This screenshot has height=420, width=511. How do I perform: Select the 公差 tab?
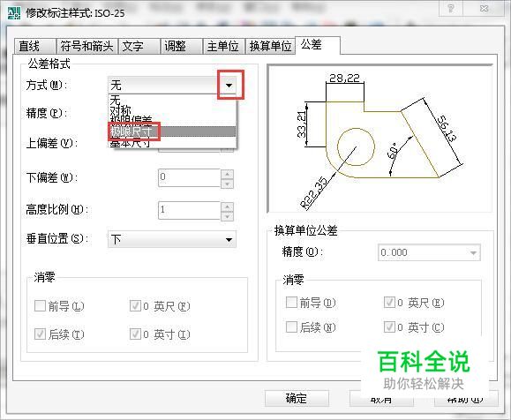pos(318,45)
